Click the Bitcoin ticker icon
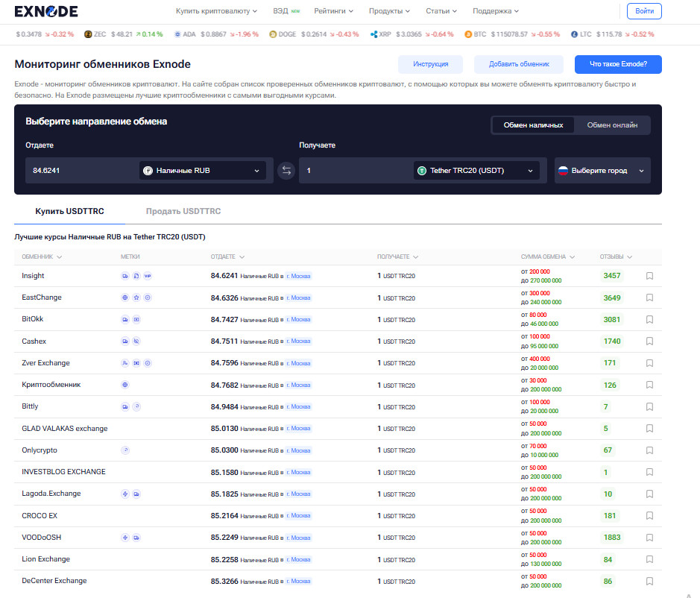This screenshot has height=598, width=700. point(468,34)
